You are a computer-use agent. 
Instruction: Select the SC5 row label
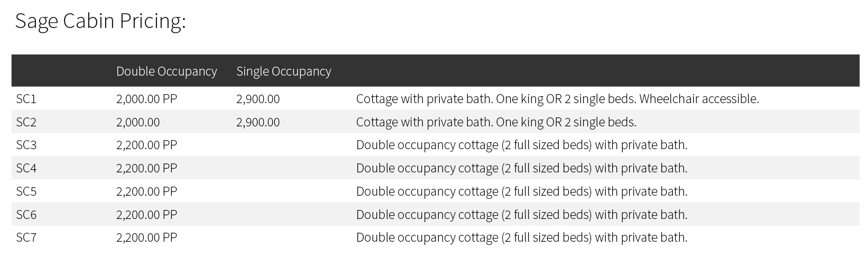pos(26,191)
